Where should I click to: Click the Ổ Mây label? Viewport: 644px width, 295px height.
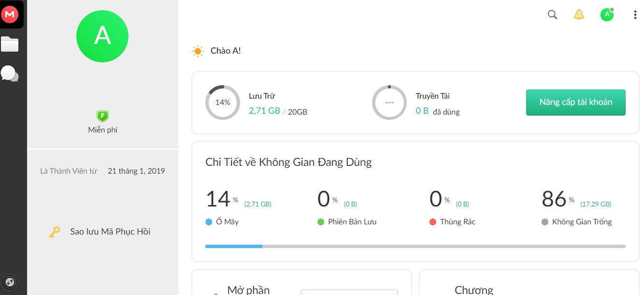point(228,222)
